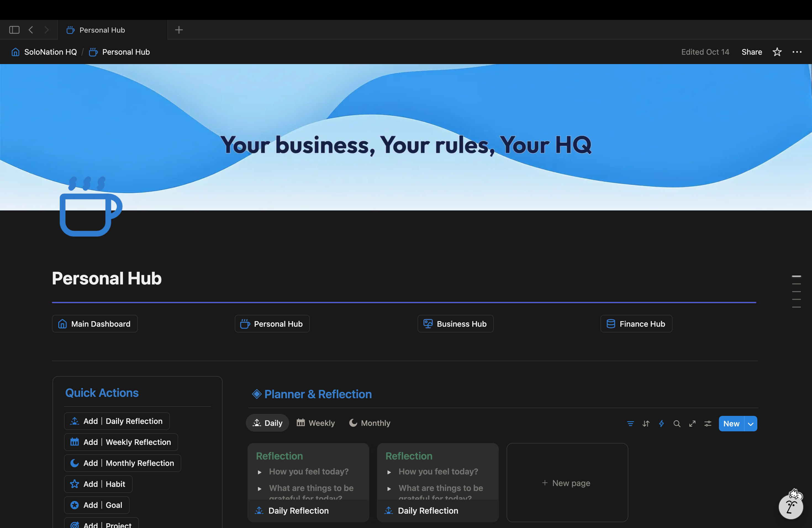Image resolution: width=812 pixels, height=528 pixels.
Task: Expand the dropdown arrow beside New
Action: click(751, 424)
